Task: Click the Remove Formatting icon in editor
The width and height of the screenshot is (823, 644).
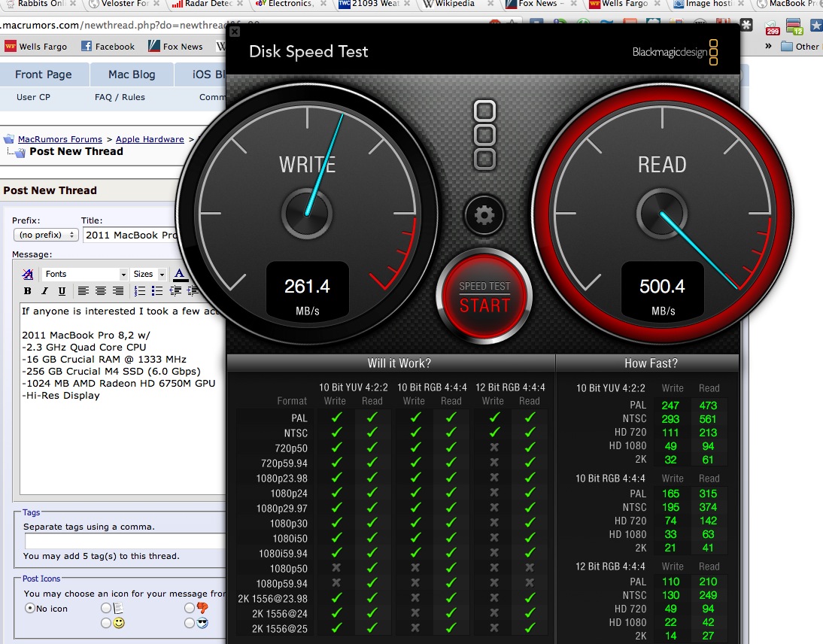Action: pyautogui.click(x=28, y=274)
